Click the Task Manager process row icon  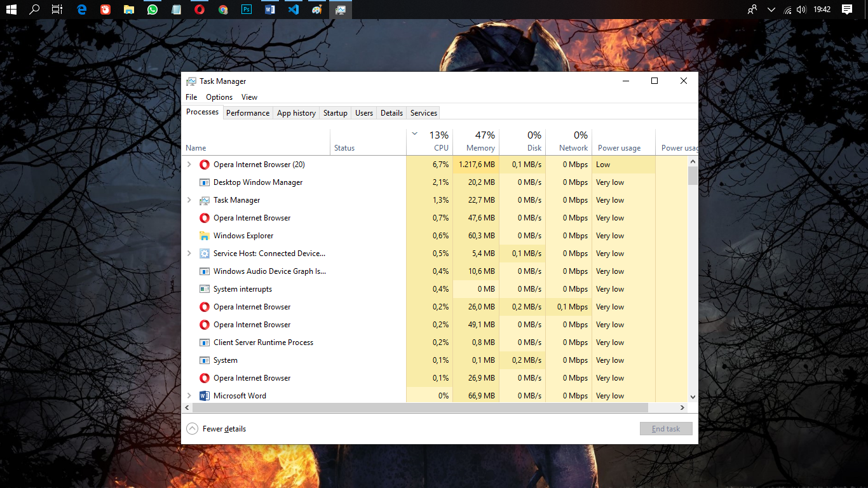tap(205, 200)
